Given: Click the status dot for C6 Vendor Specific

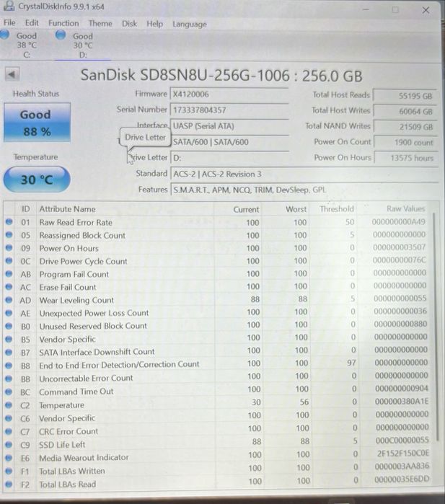Looking at the screenshot, I should click(x=9, y=418).
